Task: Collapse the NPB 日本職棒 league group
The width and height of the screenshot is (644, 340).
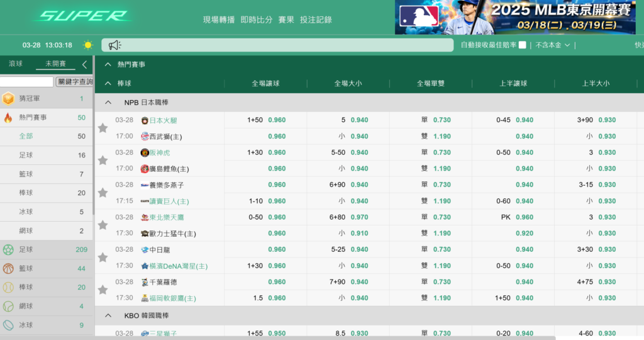Action: pyautogui.click(x=108, y=103)
